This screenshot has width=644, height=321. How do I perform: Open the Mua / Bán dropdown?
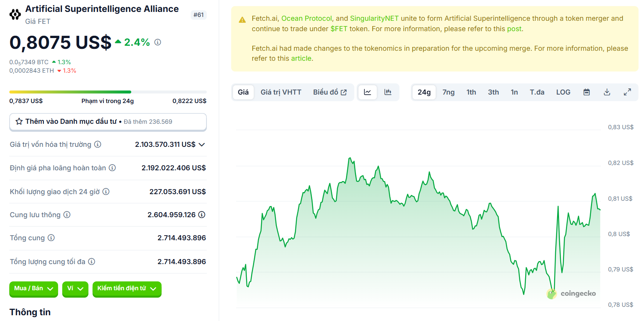tap(33, 289)
